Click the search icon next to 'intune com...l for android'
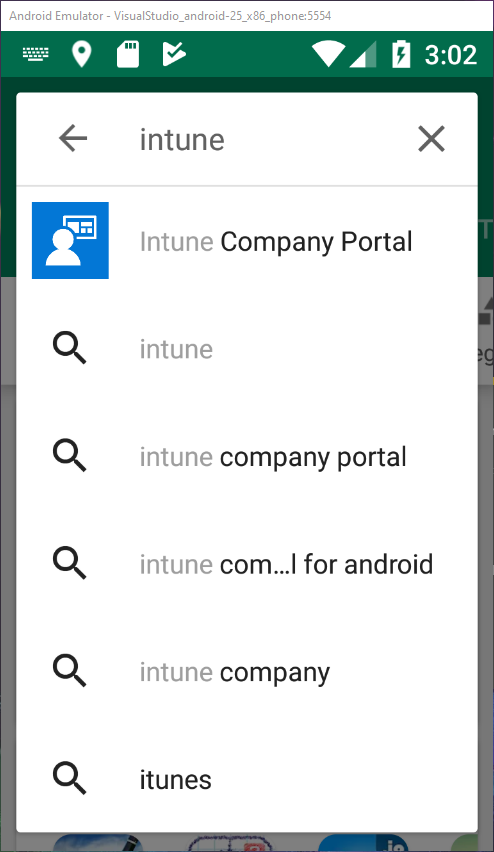The width and height of the screenshot is (494, 852). click(69, 563)
